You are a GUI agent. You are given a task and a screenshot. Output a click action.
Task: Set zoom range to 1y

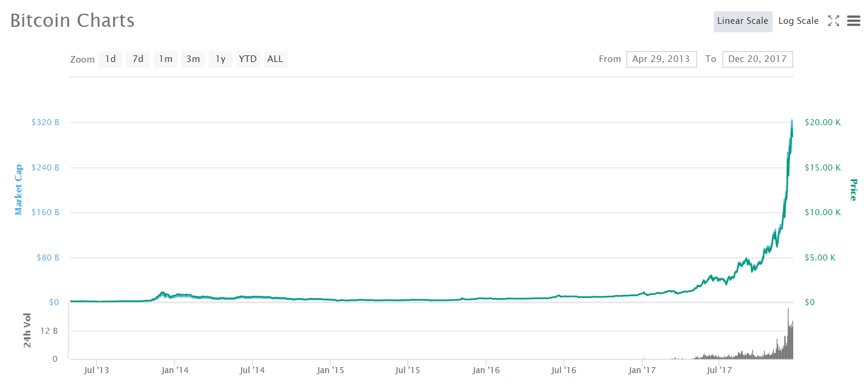pos(220,59)
